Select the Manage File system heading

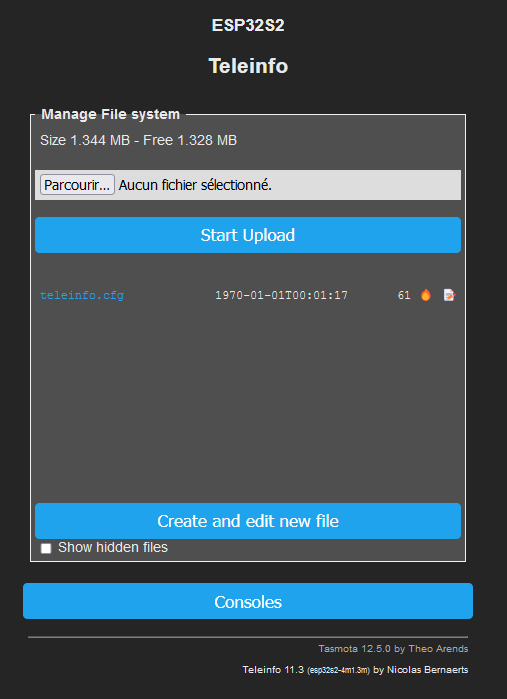[111, 115]
